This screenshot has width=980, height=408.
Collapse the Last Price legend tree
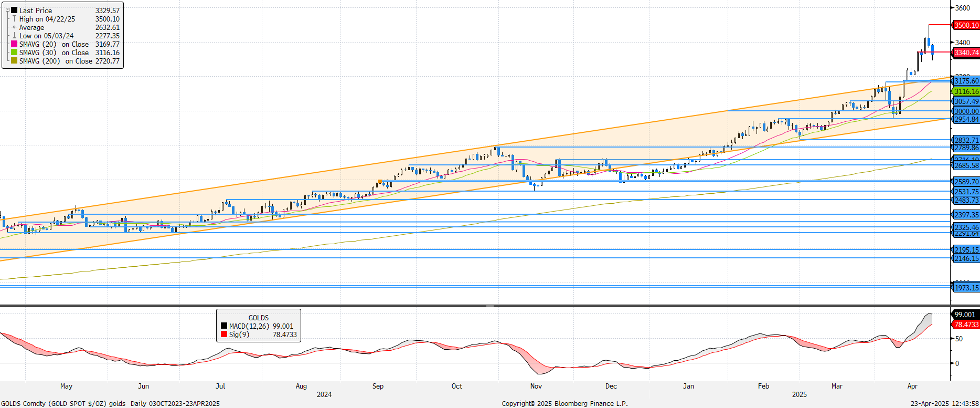[7, 11]
